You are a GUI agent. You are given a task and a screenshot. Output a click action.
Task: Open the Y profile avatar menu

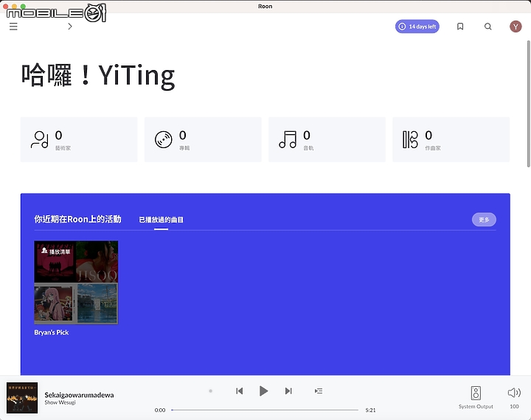coord(516,27)
